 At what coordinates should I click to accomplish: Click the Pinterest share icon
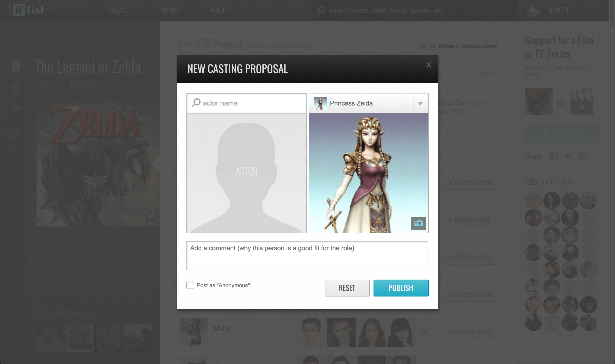click(x=582, y=156)
